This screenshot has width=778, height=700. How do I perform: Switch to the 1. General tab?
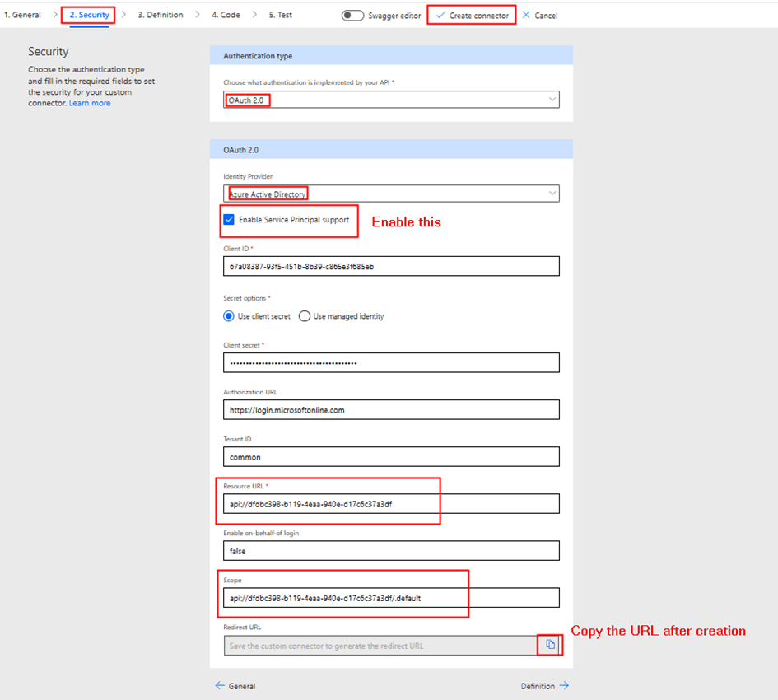[x=22, y=15]
